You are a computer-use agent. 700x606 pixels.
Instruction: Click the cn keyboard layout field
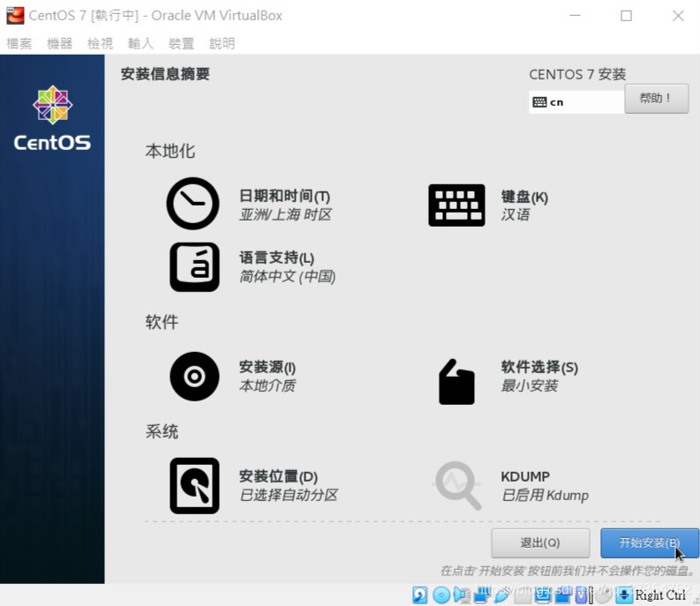(576, 102)
